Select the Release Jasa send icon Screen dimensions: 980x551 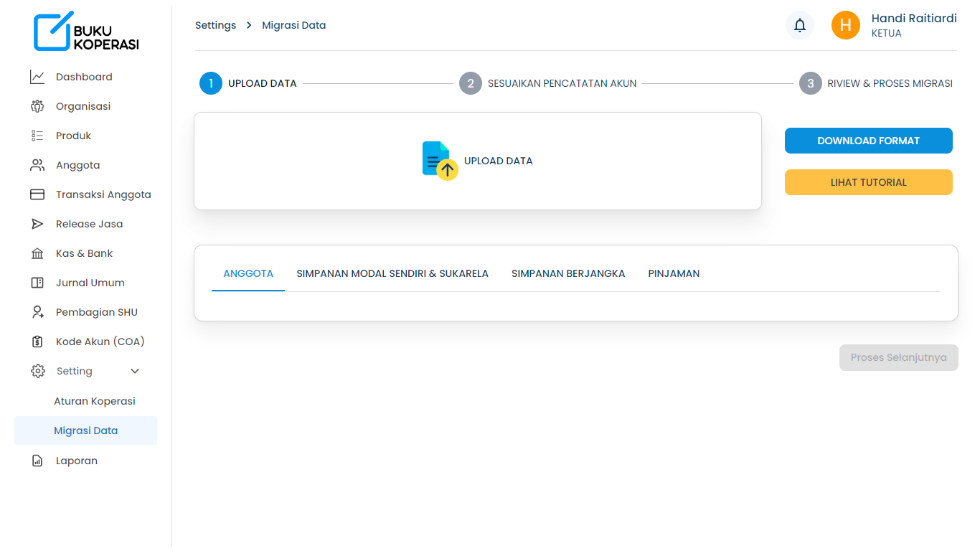tap(37, 223)
